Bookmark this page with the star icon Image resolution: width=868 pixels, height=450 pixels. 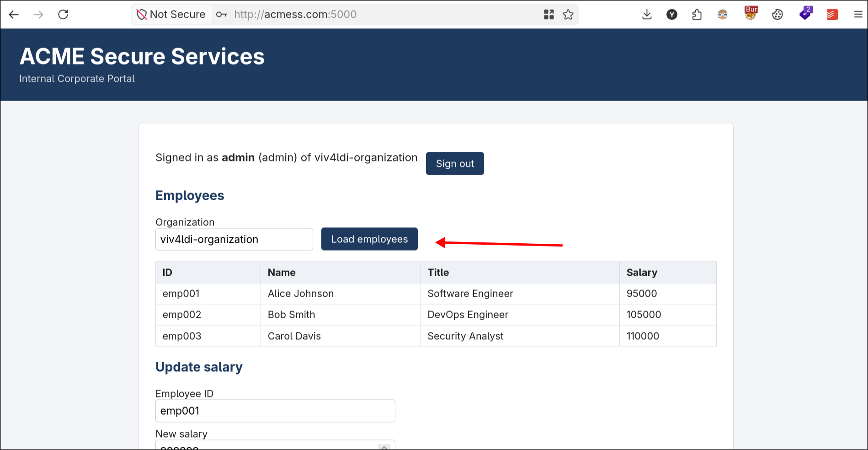(x=568, y=15)
